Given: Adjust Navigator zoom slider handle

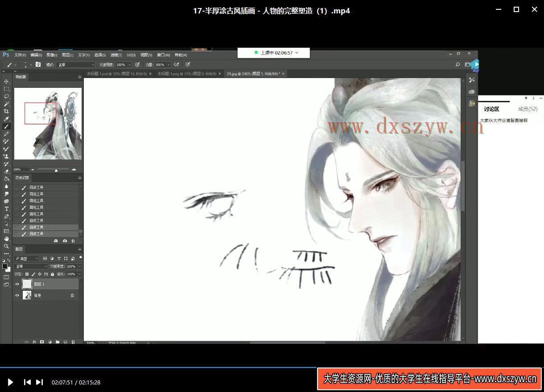Looking at the screenshot, I should [56, 170].
